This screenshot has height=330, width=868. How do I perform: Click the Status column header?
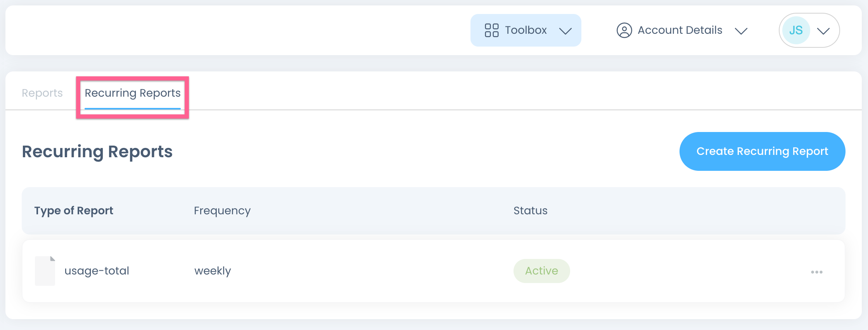530,210
